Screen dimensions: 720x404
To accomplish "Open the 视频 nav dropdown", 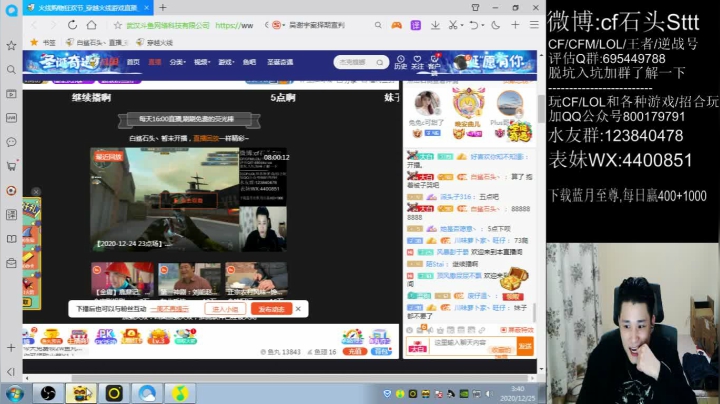I will 201,62.
